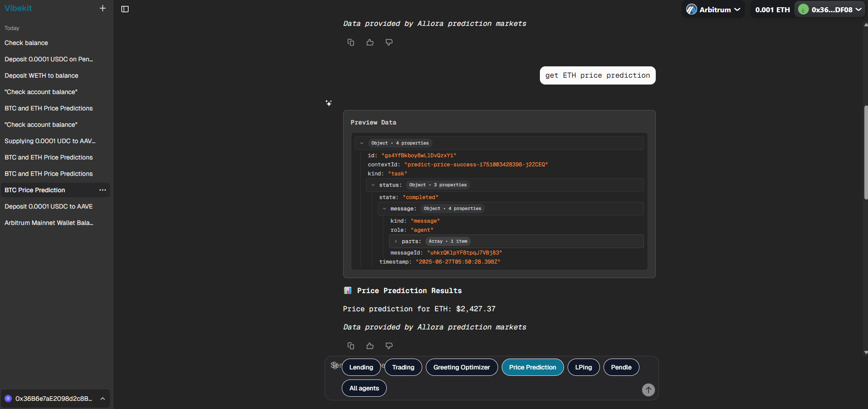Select All agents option
Screen dimensions: 868x409
pyautogui.click(x=364, y=388)
